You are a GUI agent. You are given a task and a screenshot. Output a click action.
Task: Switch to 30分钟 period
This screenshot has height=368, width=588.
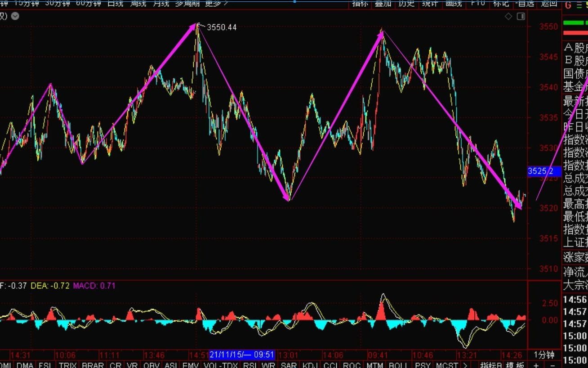(x=58, y=3)
